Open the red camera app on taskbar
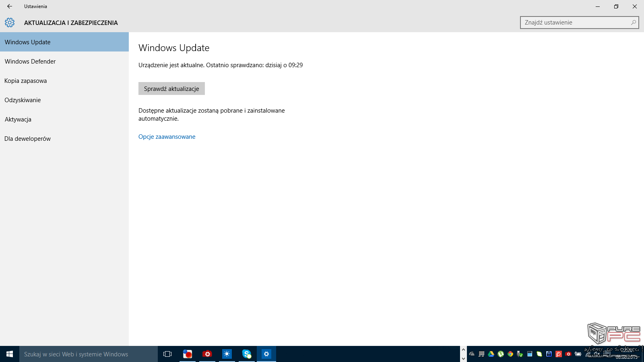644x362 pixels. 207,354
